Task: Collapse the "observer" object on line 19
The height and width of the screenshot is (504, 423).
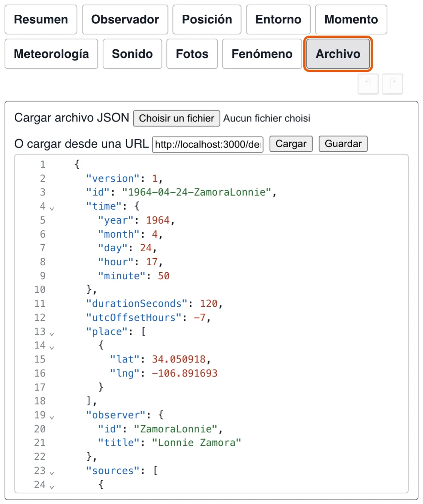Action: coord(52,417)
